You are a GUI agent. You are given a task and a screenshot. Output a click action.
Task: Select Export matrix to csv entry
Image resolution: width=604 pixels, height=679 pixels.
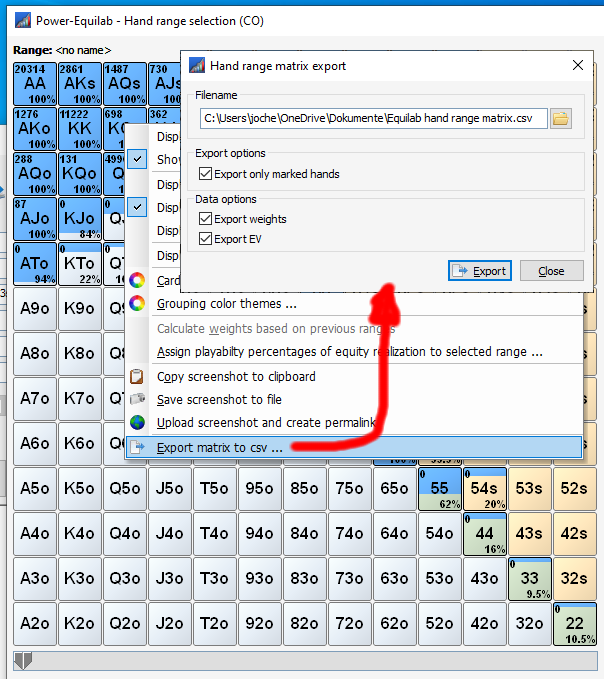point(354,447)
